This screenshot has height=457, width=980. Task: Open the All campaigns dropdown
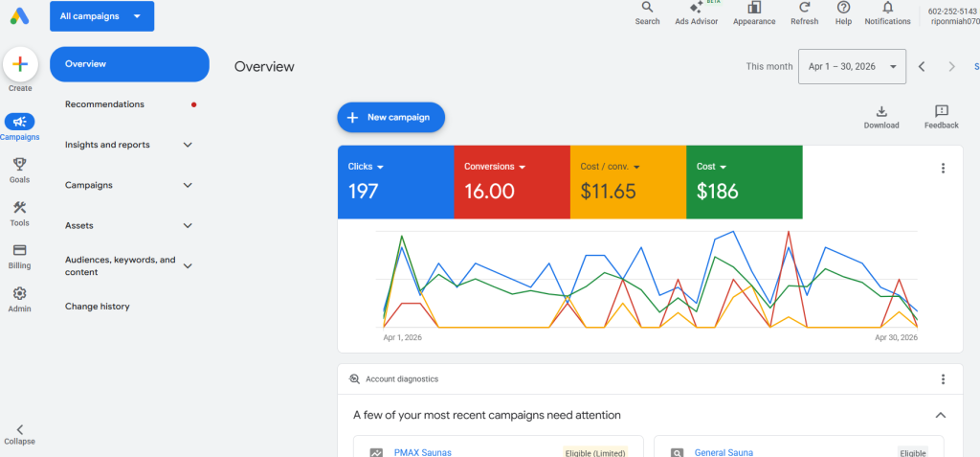101,16
